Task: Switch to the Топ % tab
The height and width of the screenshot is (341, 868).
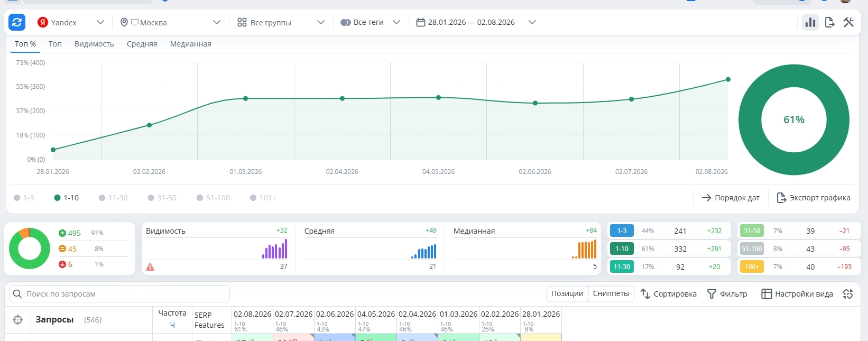Action: pos(25,44)
